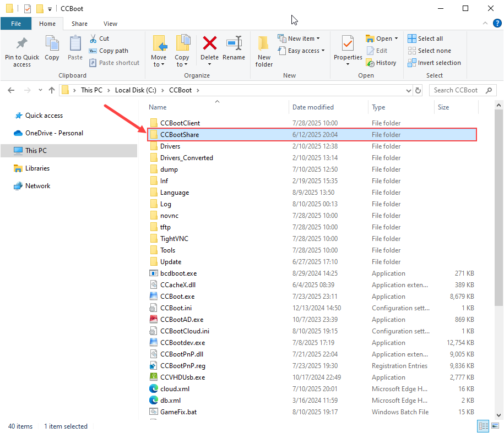Image resolution: width=504 pixels, height=433 pixels.
Task: Expand the address bar history dropdown
Action: 407,90
